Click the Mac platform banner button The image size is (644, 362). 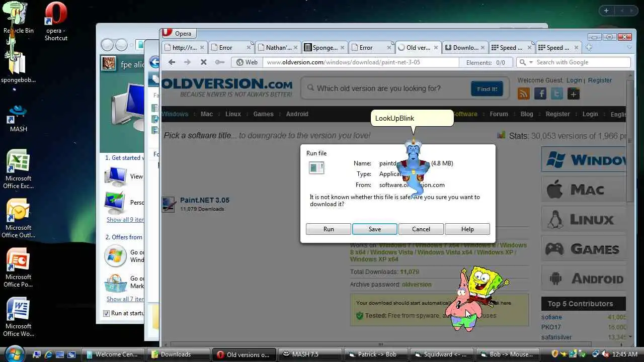pos(584,190)
